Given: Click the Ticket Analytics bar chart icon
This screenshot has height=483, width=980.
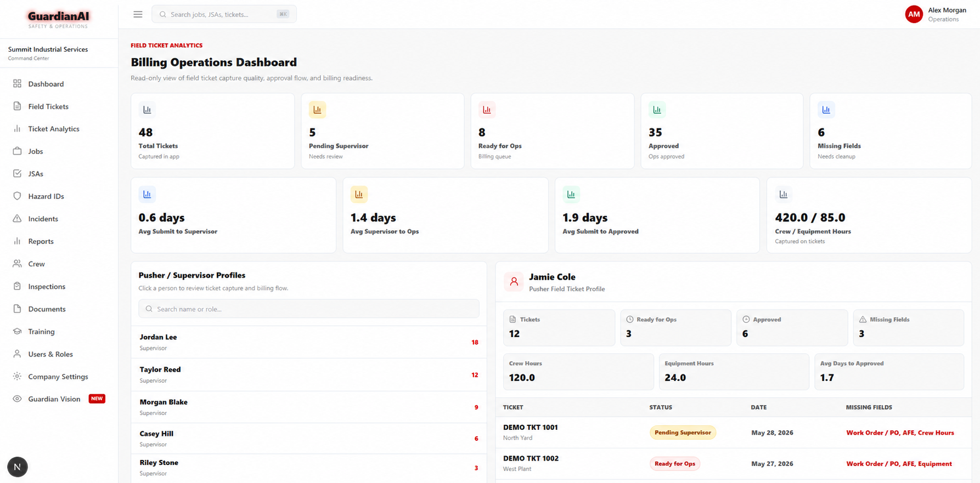Looking at the screenshot, I should tap(17, 128).
